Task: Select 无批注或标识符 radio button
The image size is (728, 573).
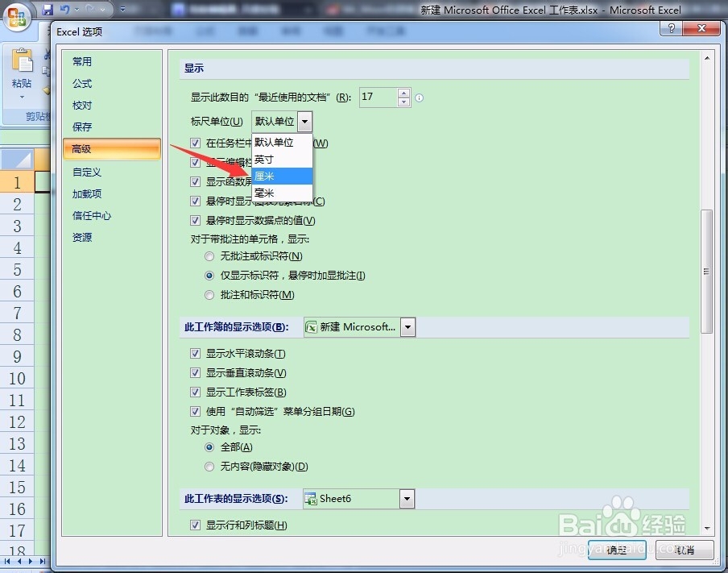Action: point(209,256)
